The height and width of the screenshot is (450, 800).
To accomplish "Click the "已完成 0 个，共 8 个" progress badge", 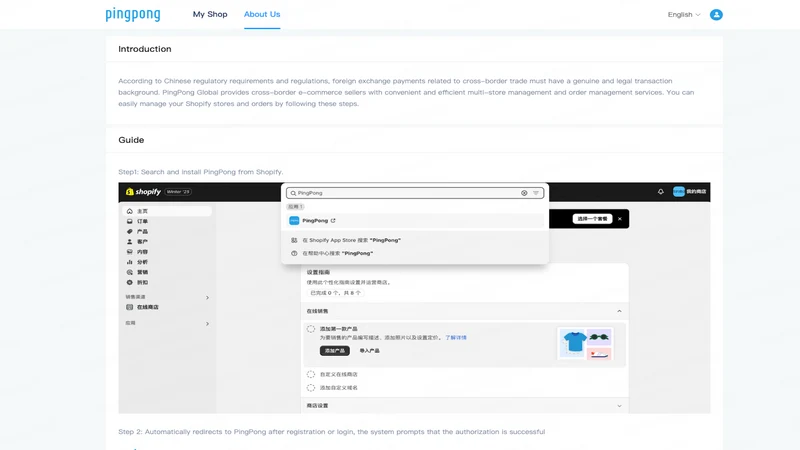I will (x=336, y=293).
